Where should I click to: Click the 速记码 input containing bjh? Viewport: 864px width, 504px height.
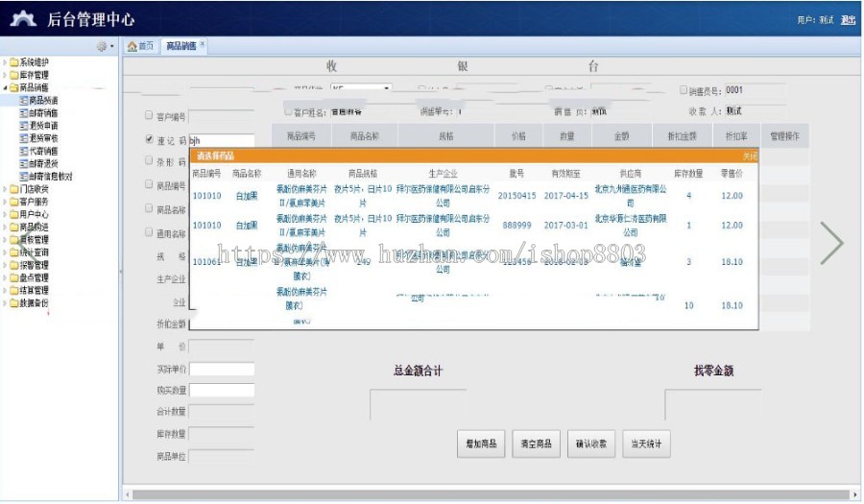[x=222, y=140]
